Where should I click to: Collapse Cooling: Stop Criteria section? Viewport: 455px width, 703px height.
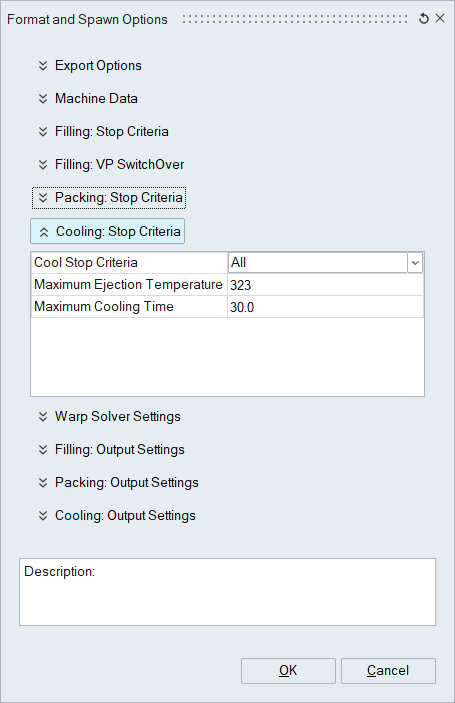pyautogui.click(x=108, y=231)
